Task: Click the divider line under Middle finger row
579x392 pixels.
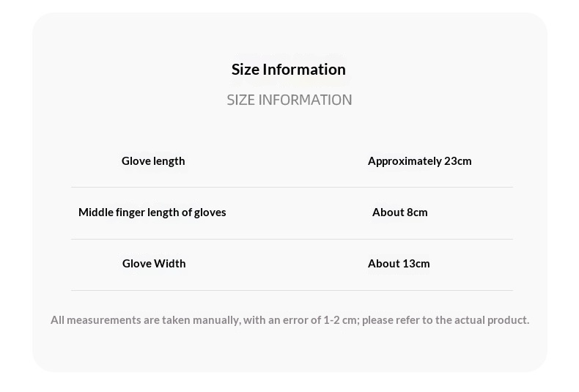Action: click(x=292, y=240)
